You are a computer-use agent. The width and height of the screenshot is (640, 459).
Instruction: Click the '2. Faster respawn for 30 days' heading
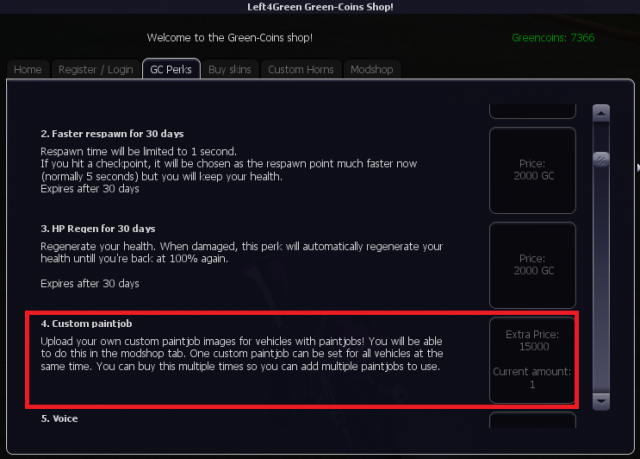click(112, 134)
